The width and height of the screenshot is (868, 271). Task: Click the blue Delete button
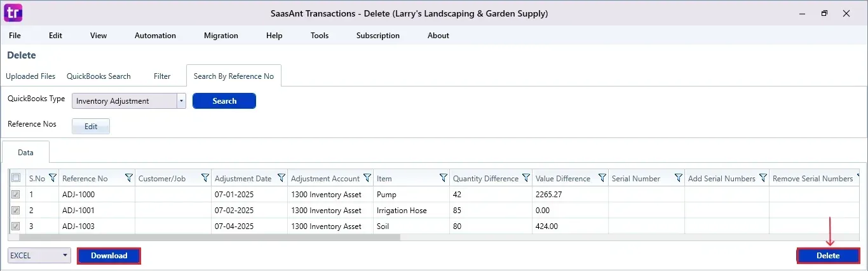[828, 256]
